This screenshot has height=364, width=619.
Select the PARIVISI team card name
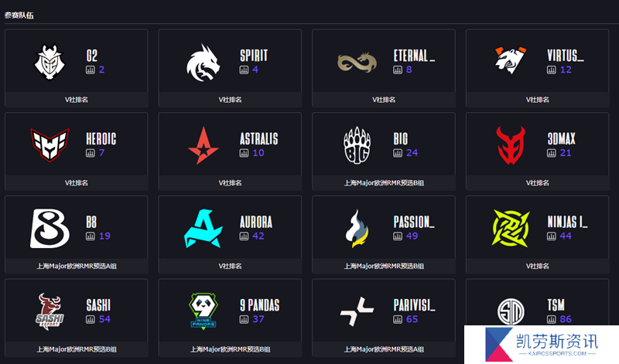tap(414, 305)
